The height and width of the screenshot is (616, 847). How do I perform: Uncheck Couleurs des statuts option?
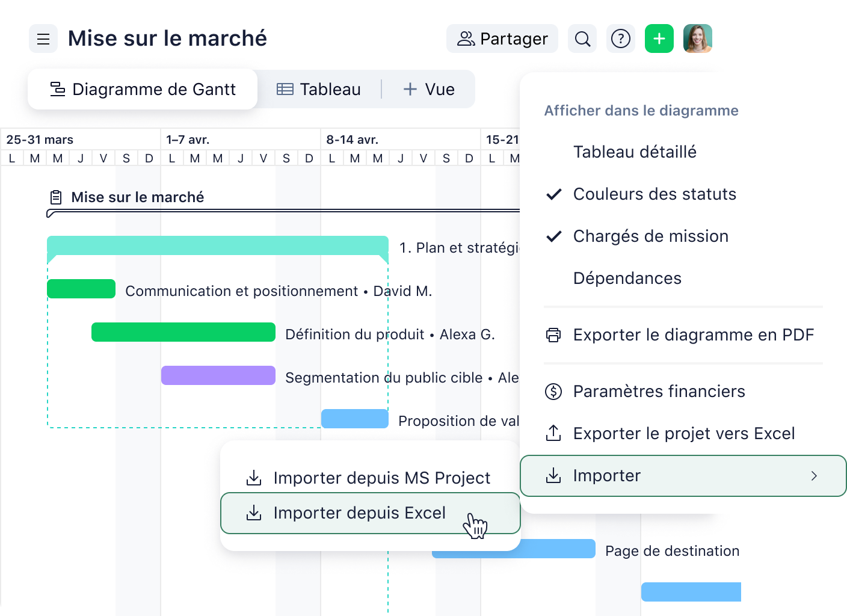click(x=654, y=194)
